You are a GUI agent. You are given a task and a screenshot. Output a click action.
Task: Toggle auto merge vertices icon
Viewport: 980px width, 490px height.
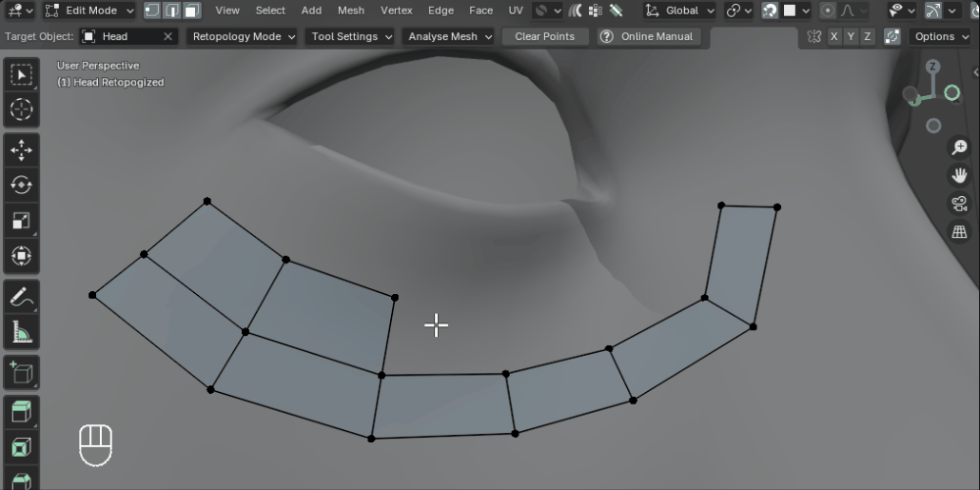[x=893, y=36]
